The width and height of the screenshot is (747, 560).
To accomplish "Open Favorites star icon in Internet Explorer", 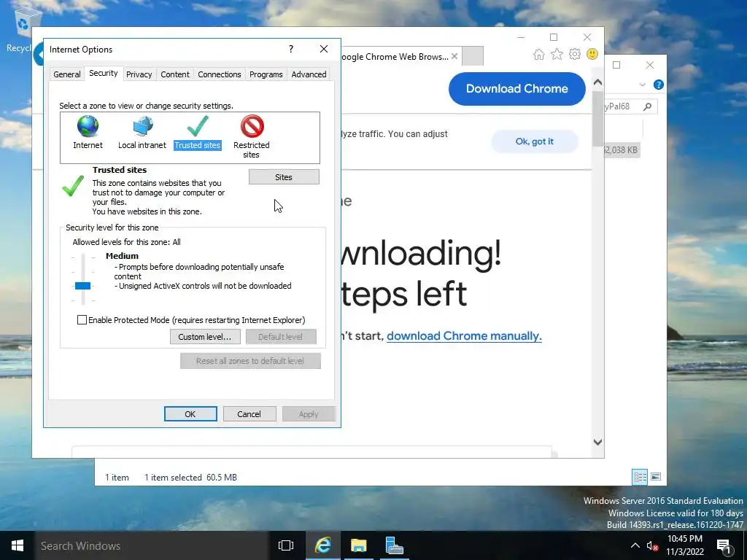I will 557,54.
